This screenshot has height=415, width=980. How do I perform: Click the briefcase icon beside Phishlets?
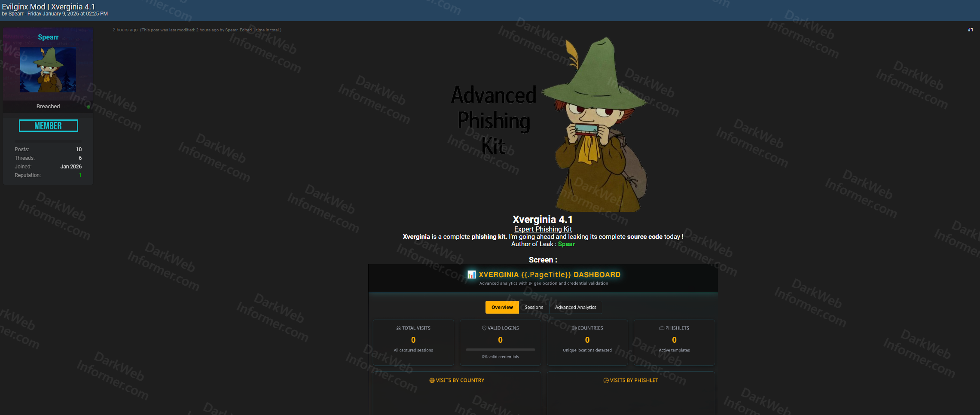point(662,328)
